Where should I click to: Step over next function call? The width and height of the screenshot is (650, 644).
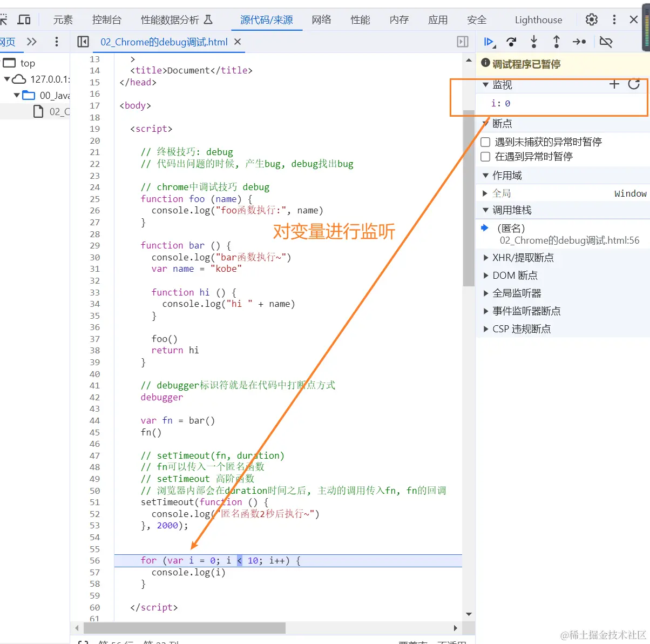pos(511,42)
